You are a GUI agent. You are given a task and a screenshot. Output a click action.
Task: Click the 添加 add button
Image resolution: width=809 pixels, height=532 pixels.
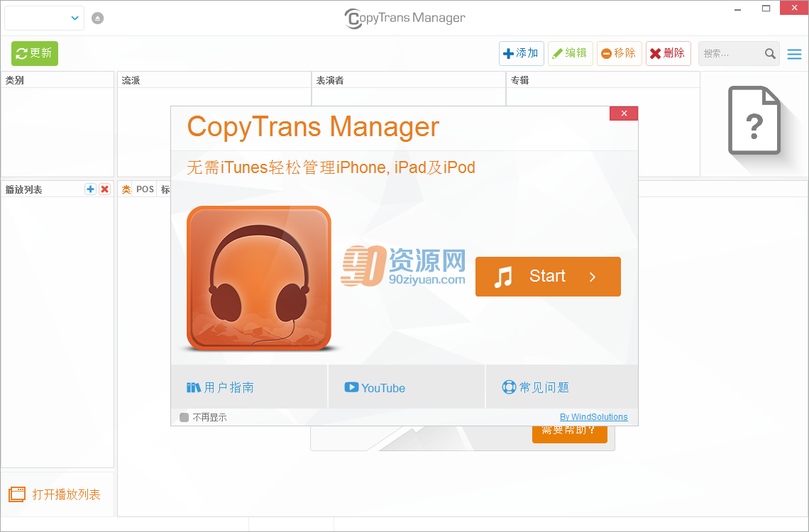[521, 54]
